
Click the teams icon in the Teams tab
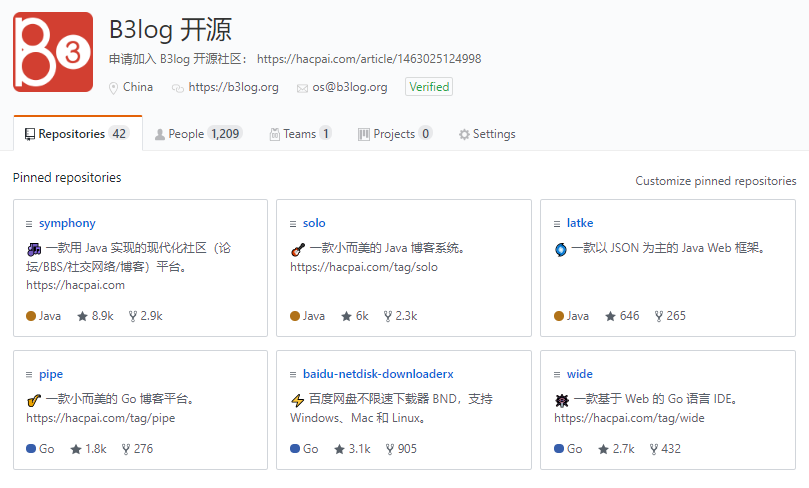coord(274,134)
